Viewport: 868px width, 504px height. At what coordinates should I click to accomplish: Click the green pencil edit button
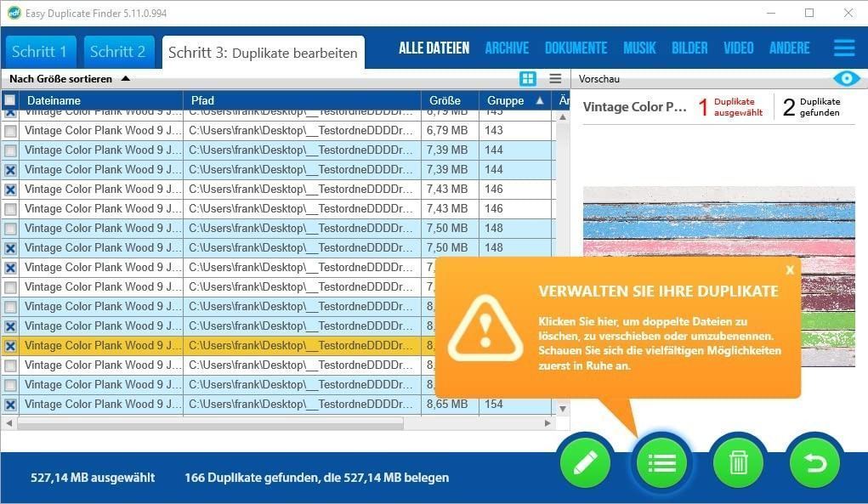click(586, 463)
